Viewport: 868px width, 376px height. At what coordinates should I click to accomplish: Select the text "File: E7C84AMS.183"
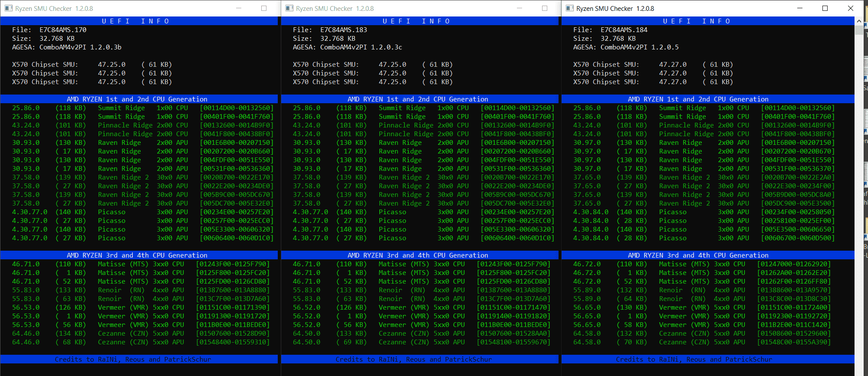pos(330,30)
